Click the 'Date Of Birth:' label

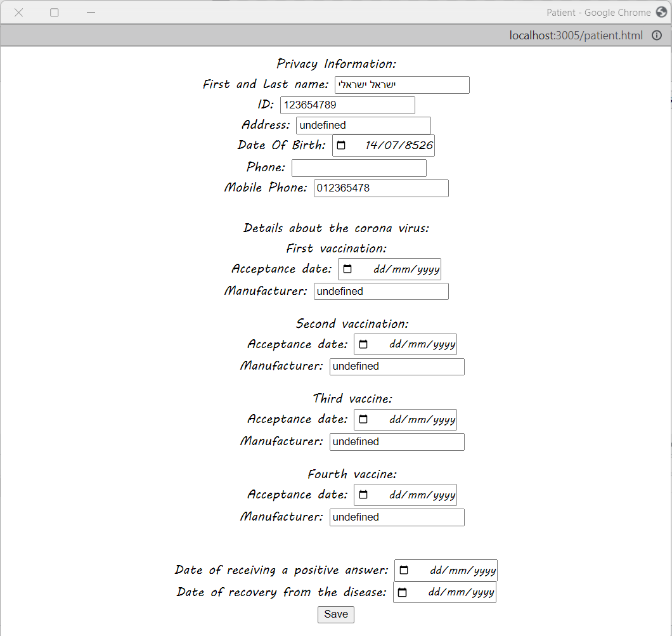[281, 145]
